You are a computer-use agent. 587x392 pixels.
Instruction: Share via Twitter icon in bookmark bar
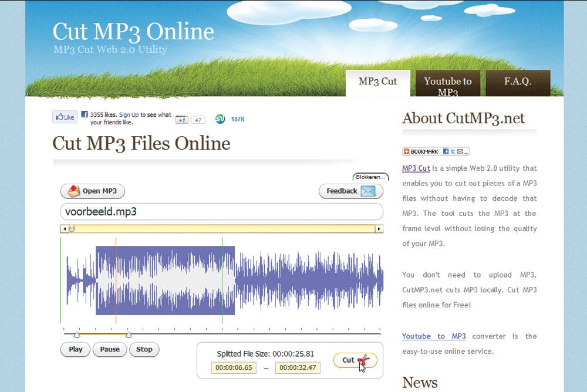click(x=453, y=151)
